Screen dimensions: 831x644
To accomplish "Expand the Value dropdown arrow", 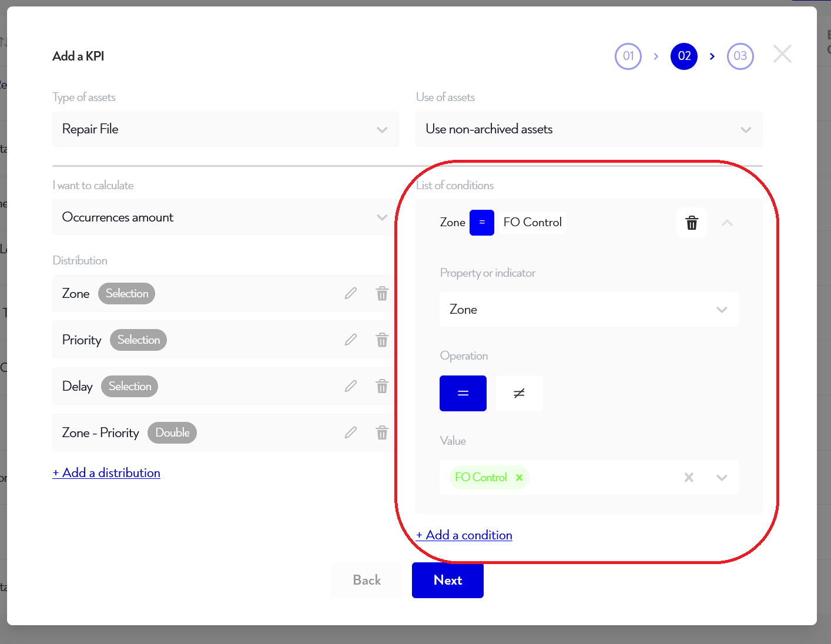I will pos(722,477).
